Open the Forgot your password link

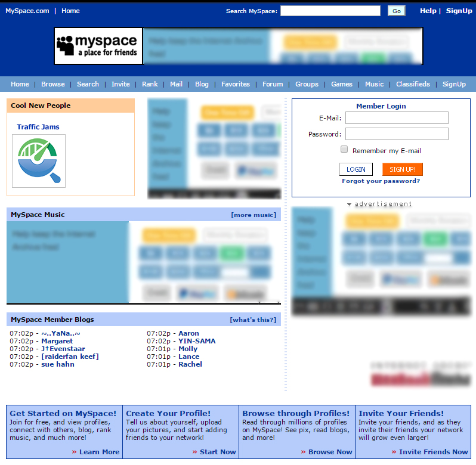point(381,181)
